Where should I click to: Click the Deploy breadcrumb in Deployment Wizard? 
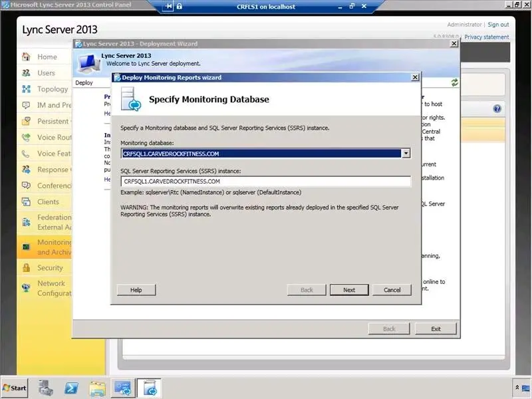click(84, 82)
